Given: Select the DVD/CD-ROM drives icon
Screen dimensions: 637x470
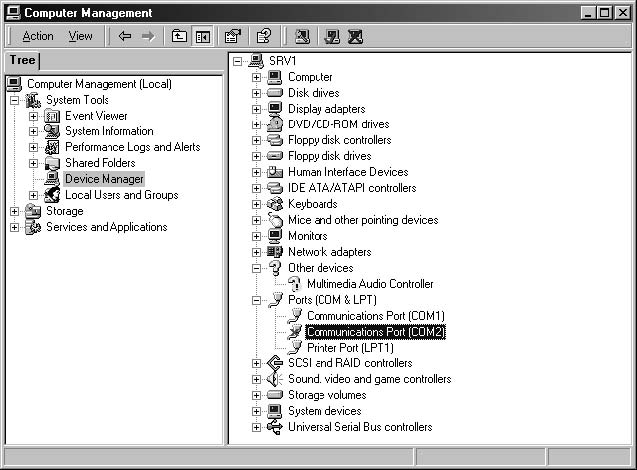Looking at the screenshot, I should [x=275, y=124].
